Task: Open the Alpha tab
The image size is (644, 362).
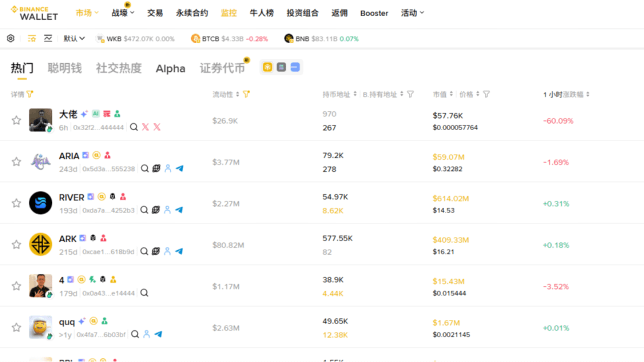Action: (x=170, y=68)
